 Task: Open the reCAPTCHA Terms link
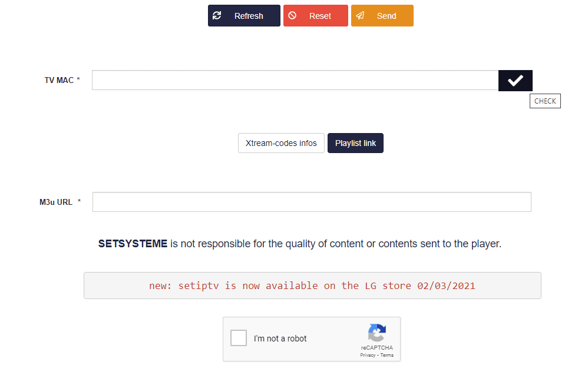(387, 355)
